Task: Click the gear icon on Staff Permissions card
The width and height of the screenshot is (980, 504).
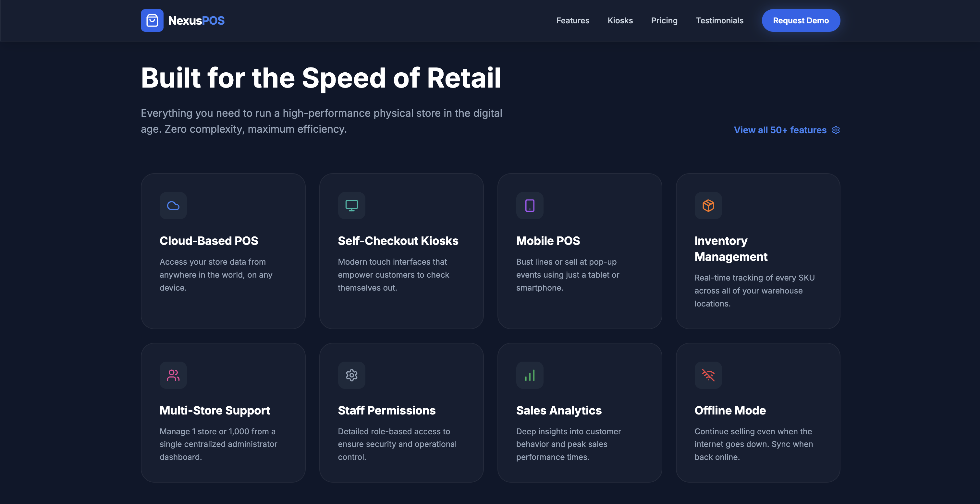Action: point(351,375)
